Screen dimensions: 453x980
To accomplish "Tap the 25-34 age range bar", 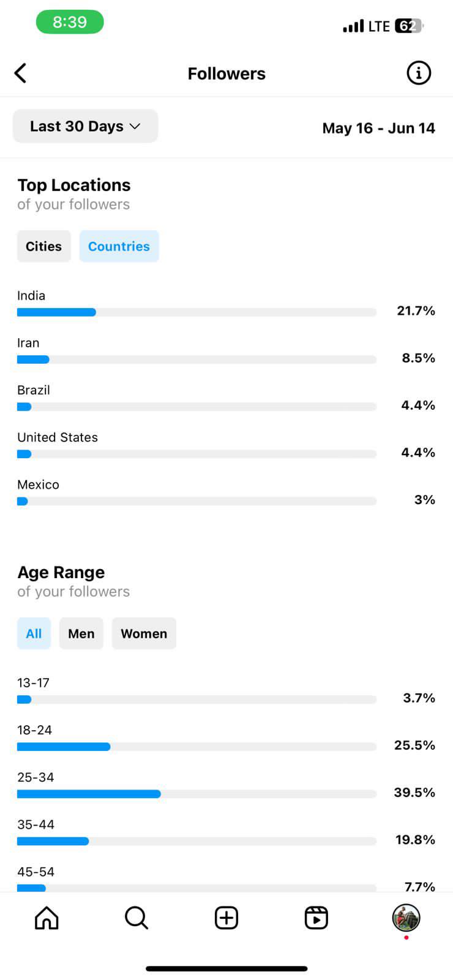I will [197, 794].
